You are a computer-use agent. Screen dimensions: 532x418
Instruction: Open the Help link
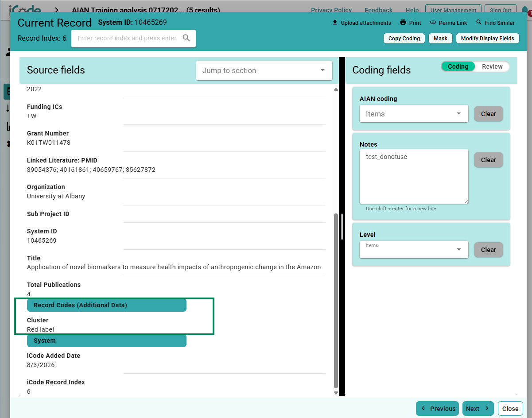(412, 10)
